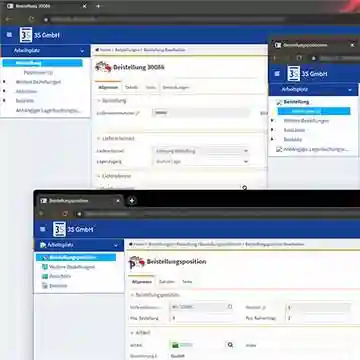Reload the page in the small right window
This screenshot has width=360, height=360.
point(299,58)
